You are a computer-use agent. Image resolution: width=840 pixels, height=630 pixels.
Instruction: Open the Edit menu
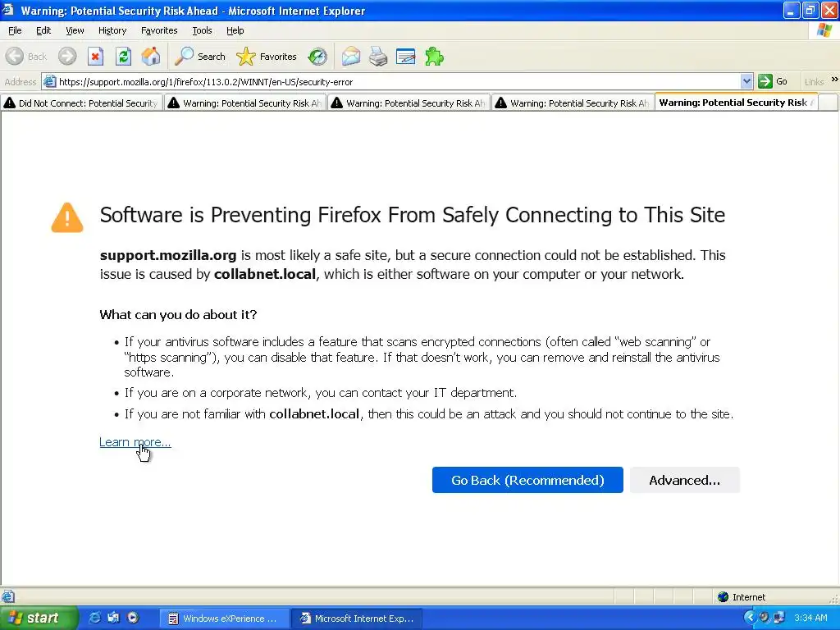point(43,30)
